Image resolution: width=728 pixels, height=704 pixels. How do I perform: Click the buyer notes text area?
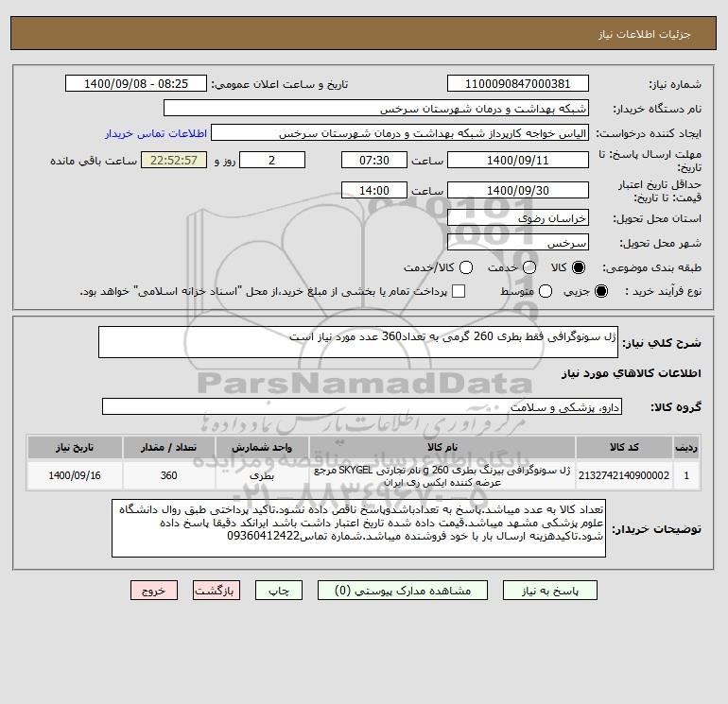(x=359, y=528)
